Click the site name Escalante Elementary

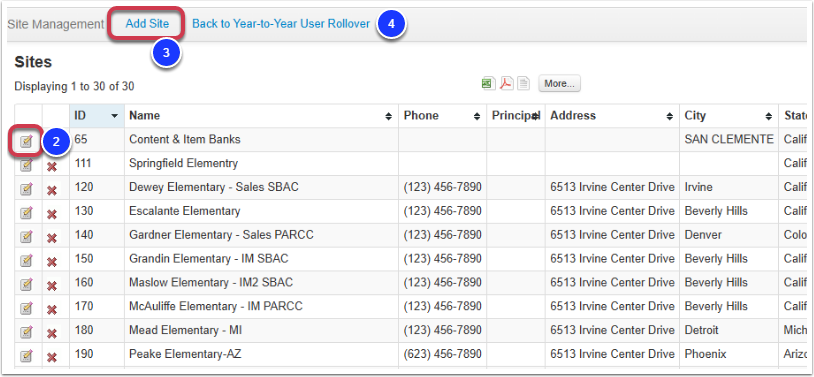[x=185, y=211]
